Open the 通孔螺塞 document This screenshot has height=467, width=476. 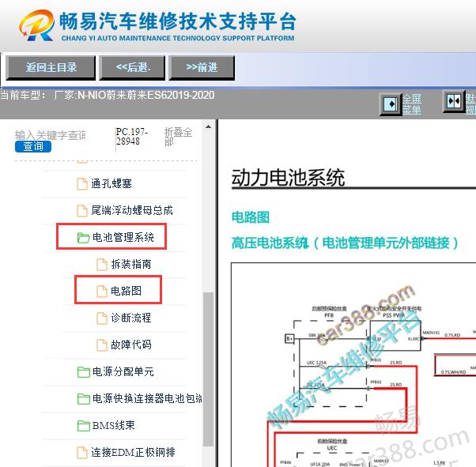pyautogui.click(x=111, y=183)
